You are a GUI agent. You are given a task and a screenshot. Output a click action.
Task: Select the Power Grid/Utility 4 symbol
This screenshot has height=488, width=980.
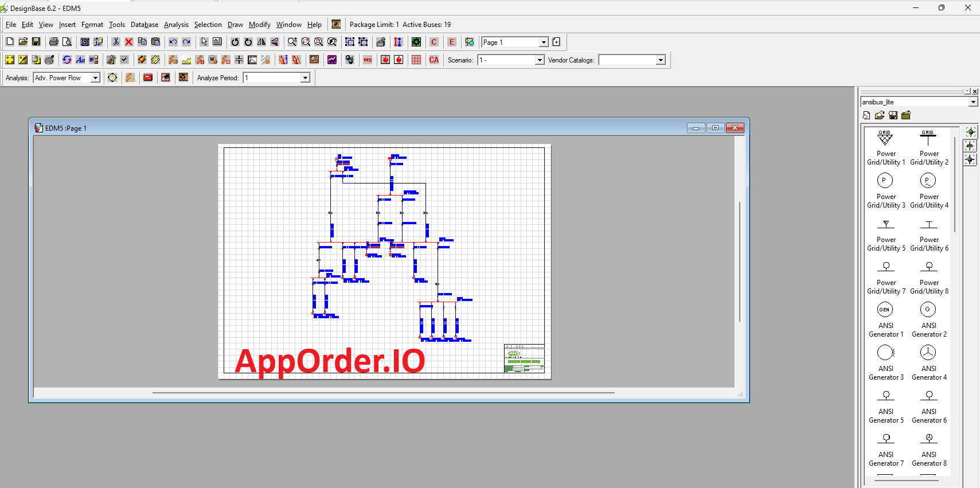929,191
